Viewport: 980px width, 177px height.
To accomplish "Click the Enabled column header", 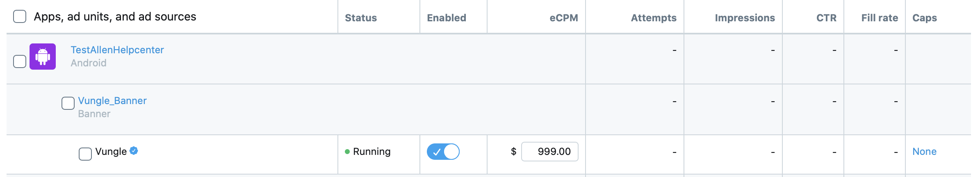I will pyautogui.click(x=447, y=18).
